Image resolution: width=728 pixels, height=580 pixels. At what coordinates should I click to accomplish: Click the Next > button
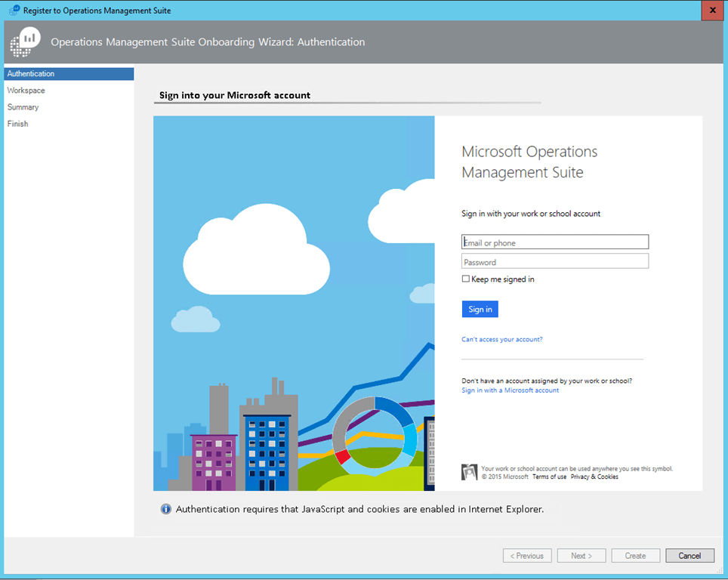click(x=581, y=555)
